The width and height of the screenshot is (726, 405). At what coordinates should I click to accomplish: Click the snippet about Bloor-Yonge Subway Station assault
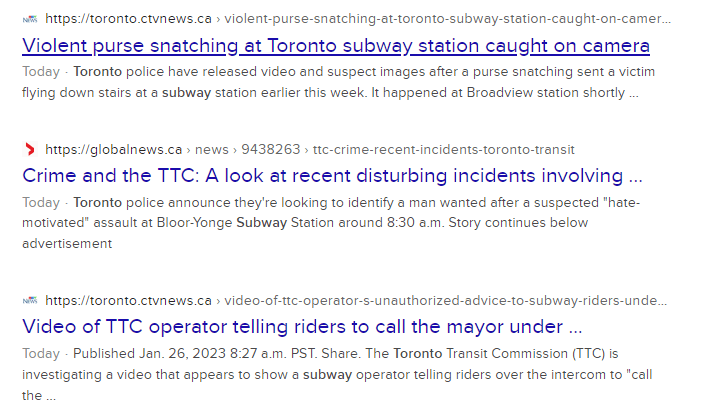coord(331,223)
